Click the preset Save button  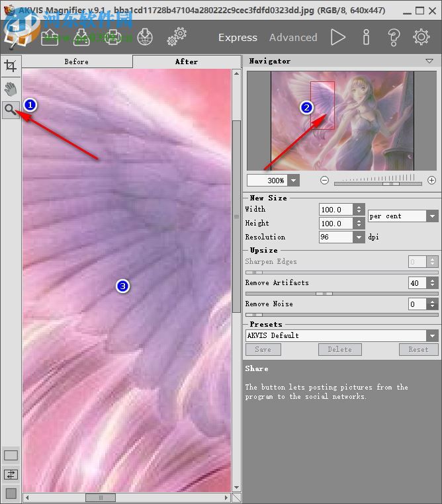click(263, 349)
